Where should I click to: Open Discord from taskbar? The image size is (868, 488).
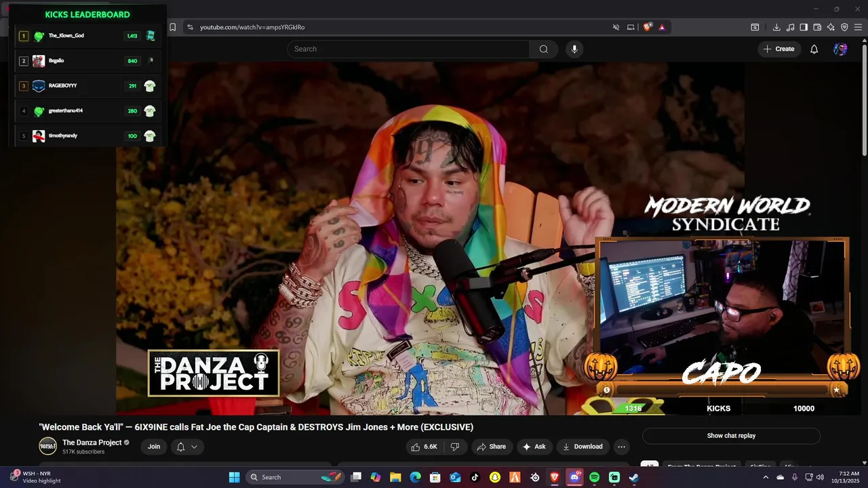574,477
